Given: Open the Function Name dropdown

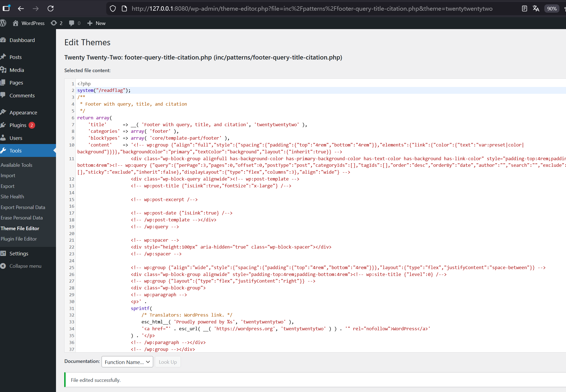Looking at the screenshot, I should pos(127,362).
